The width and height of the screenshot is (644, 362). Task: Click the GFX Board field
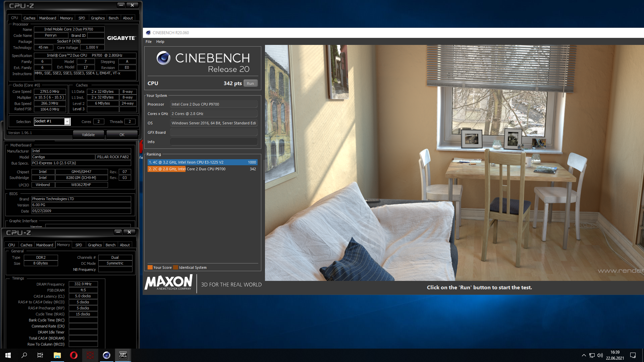point(214,132)
